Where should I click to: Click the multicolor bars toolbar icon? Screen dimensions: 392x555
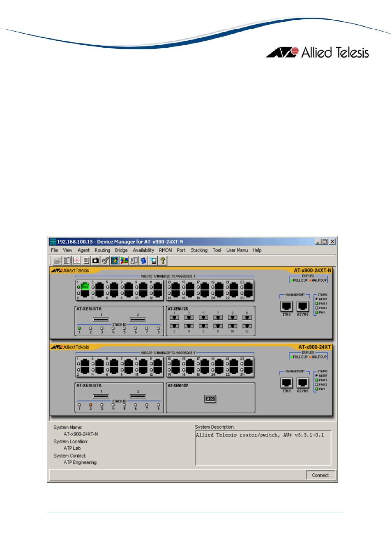(x=125, y=261)
